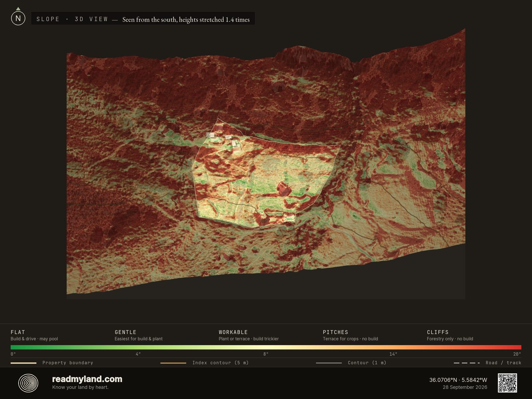532x399 pixels.
Task: Click coordinates 36.0706°N · 5.5842°W
Action: [x=458, y=380]
